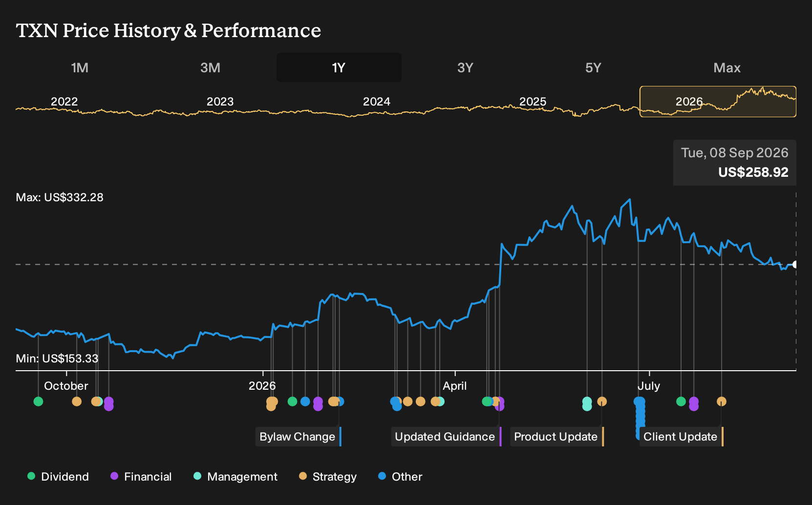812x505 pixels.
Task: Select the blue marker above Bylaw Change label
Action: point(340,401)
